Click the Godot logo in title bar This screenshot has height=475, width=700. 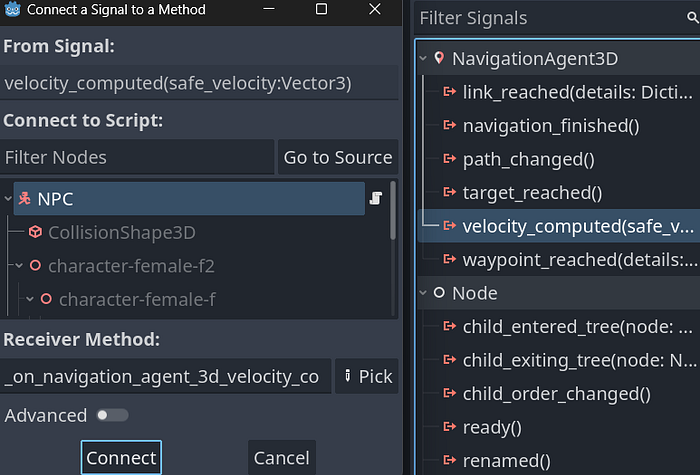(x=12, y=11)
